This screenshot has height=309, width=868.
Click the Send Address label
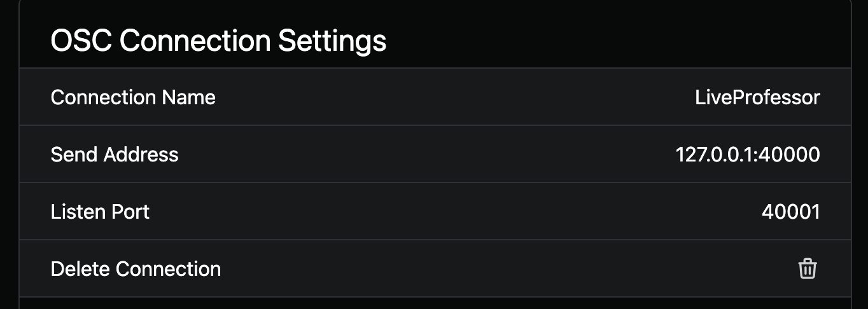coord(115,154)
